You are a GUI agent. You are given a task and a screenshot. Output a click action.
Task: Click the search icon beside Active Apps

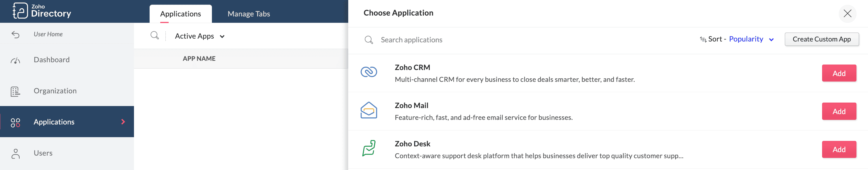[x=154, y=36]
